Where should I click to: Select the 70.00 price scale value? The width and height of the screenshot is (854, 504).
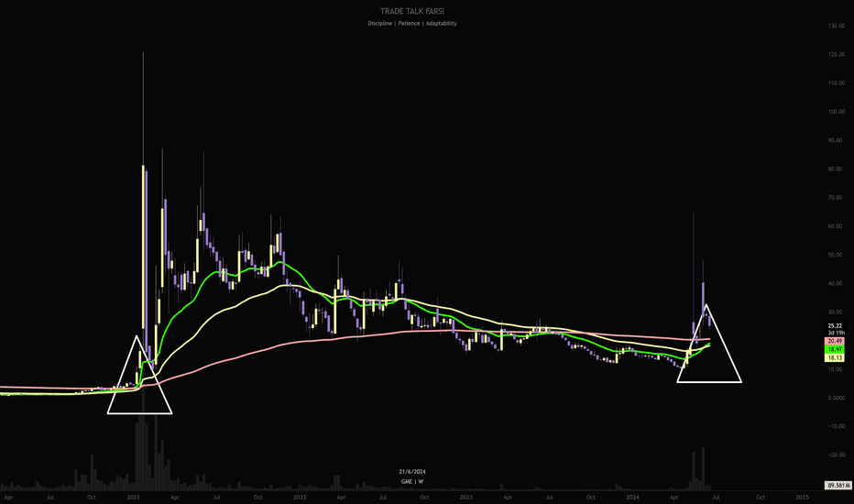836,198
